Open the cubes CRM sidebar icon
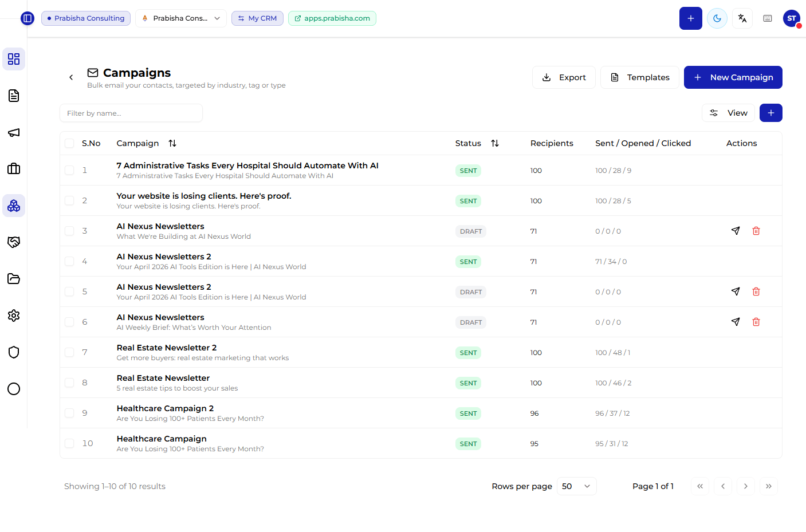Image resolution: width=806 pixels, height=532 pixels. click(x=14, y=206)
